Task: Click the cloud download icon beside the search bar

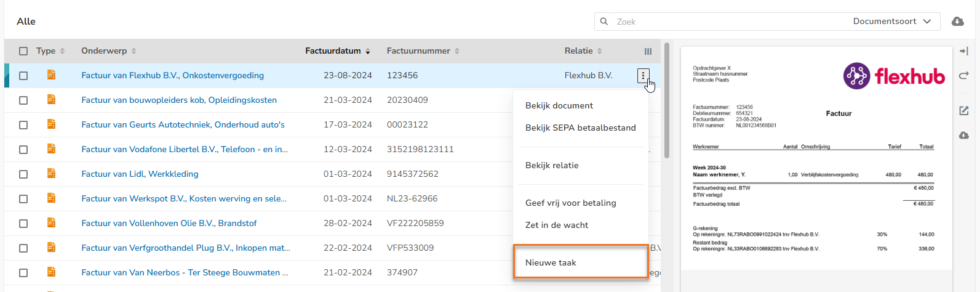Action: click(958, 22)
